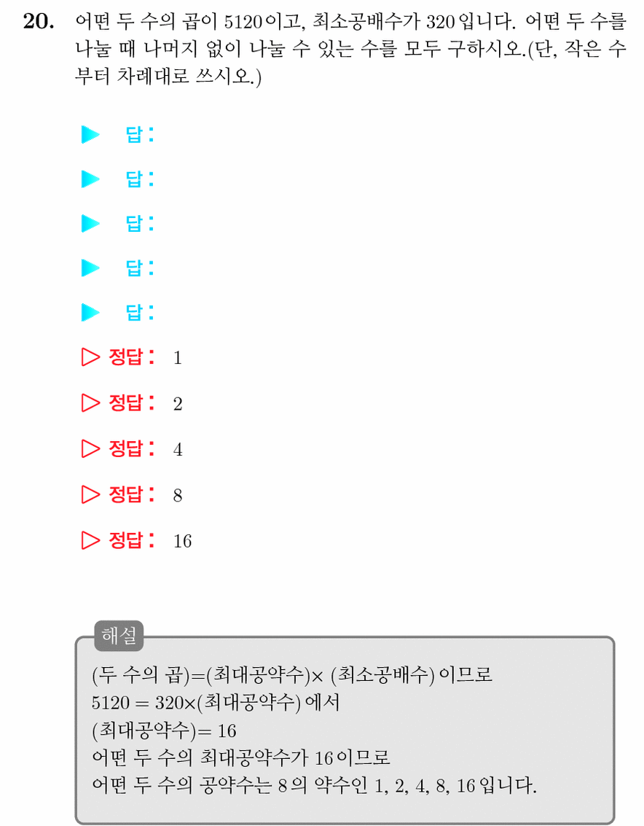644x826 pixels.
Task: Click the red triangle beside answer 16
Action: [90, 540]
